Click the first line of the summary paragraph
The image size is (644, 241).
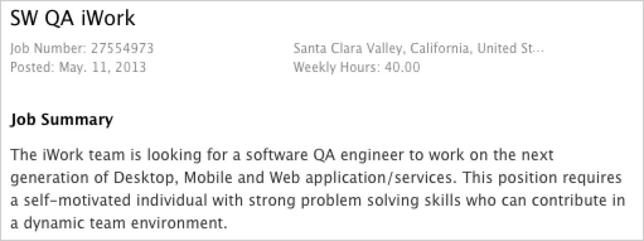(x=282, y=156)
